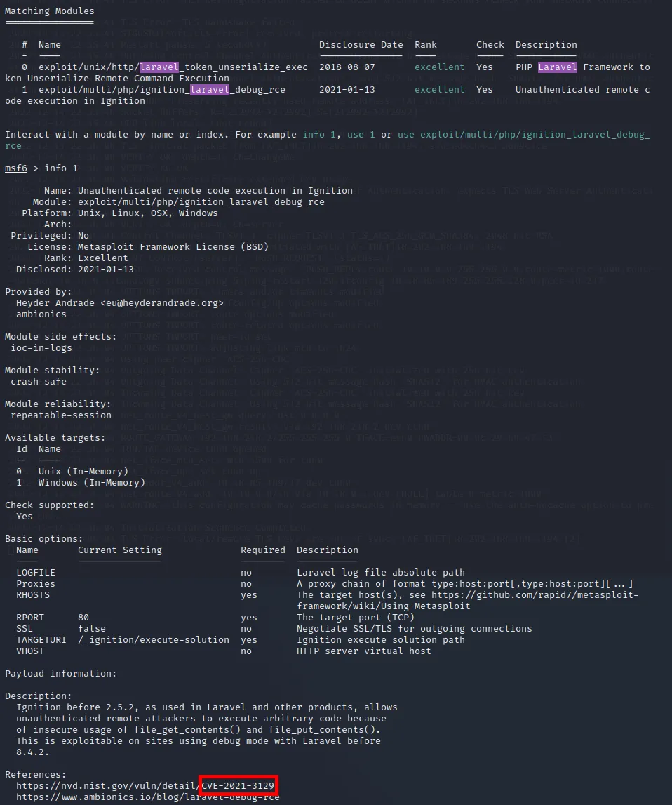Click the "Required" column header
This screenshot has height=805, width=672.
click(262, 550)
